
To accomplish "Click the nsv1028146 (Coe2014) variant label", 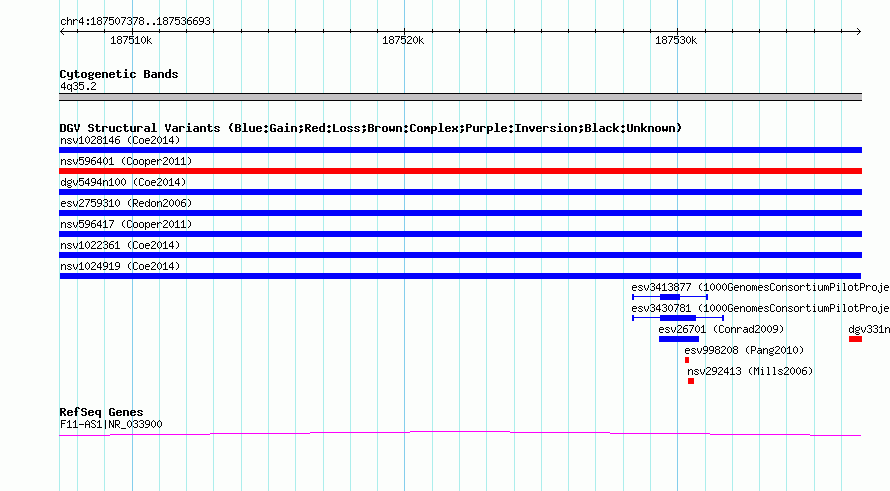I will point(120,140).
